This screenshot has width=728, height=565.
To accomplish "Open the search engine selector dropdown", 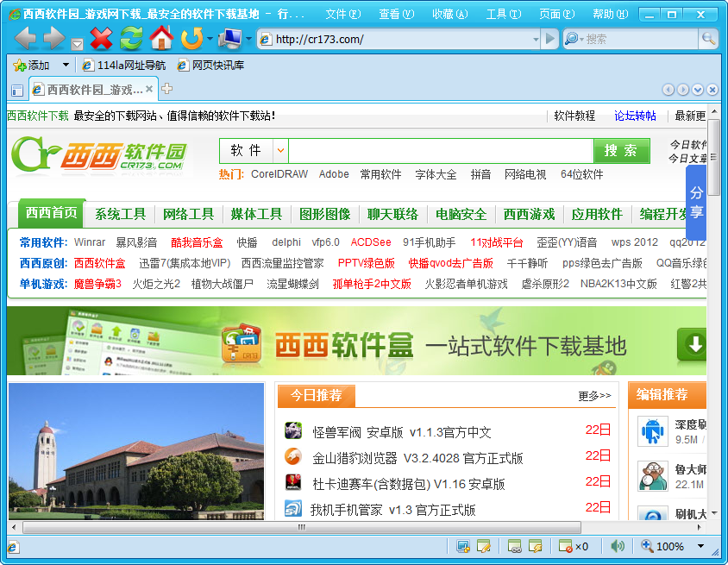I will pyautogui.click(x=581, y=40).
